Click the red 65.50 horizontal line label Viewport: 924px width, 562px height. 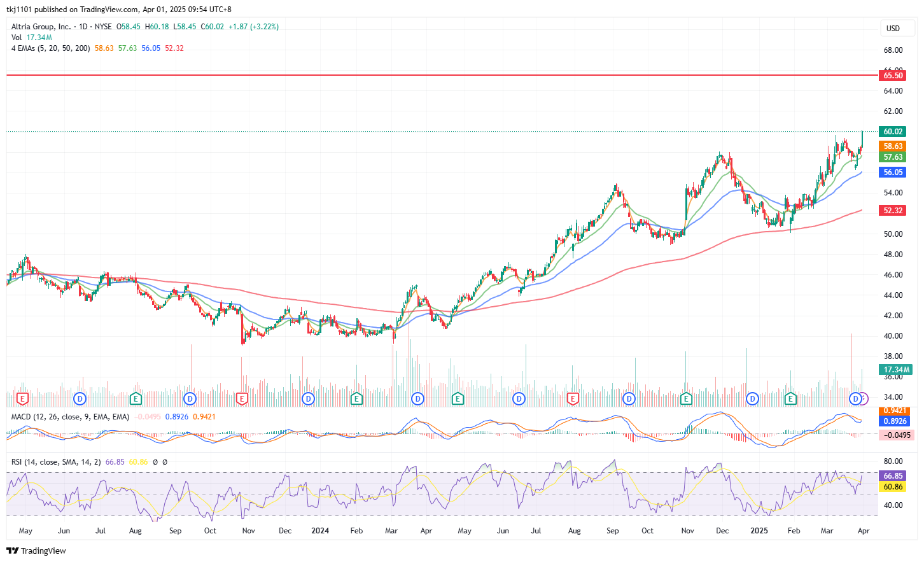tap(893, 76)
